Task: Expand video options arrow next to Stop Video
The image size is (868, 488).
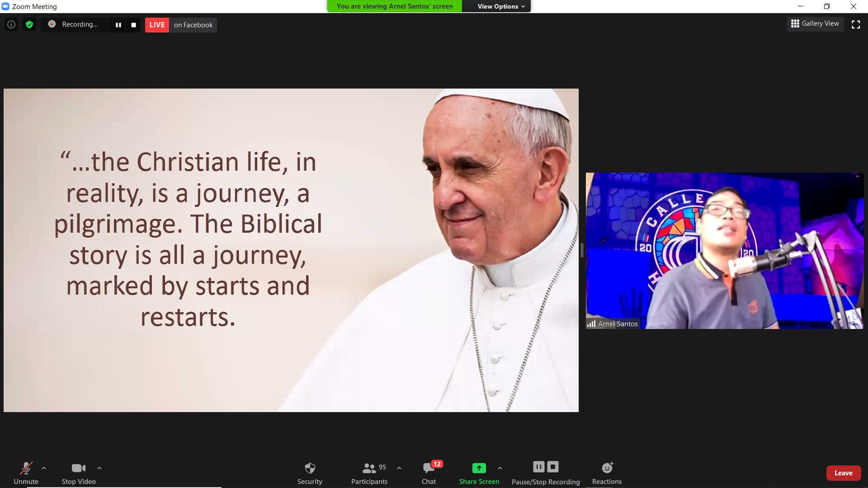Action: pos(99,468)
